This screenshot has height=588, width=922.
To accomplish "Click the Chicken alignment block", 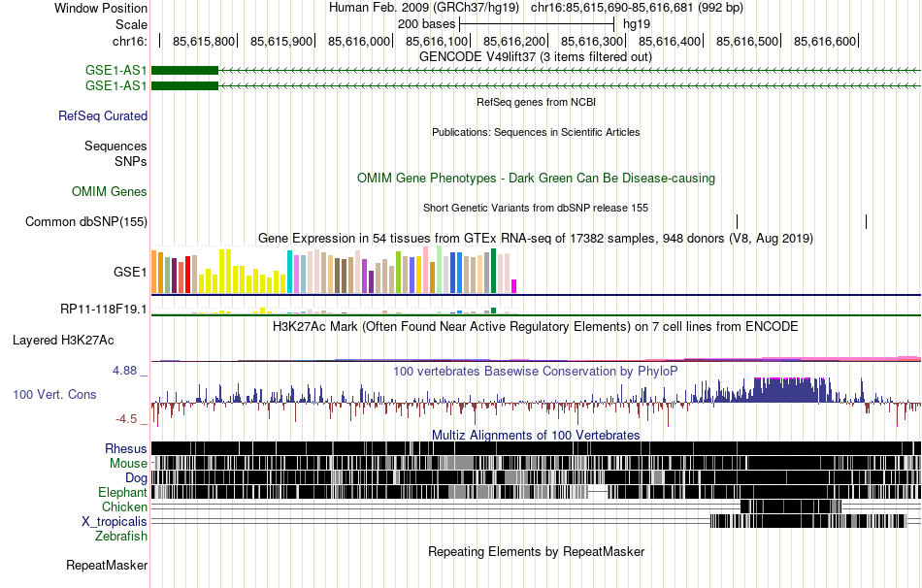I will pyautogui.click(x=791, y=506).
